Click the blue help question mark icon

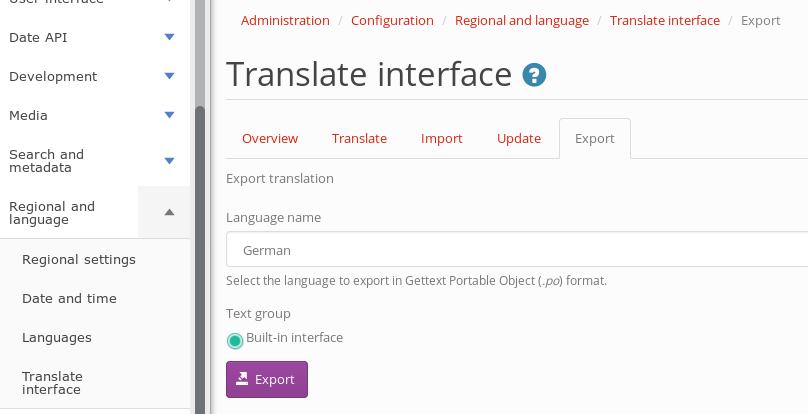point(534,75)
